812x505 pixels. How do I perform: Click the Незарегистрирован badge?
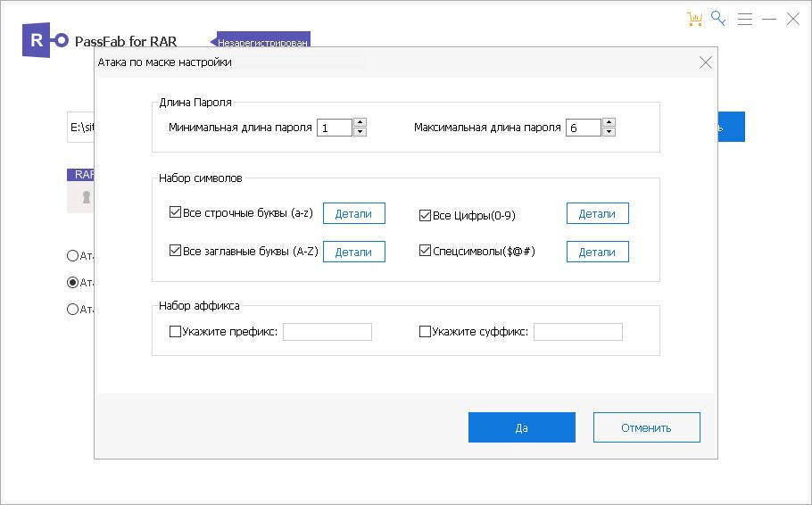260,40
